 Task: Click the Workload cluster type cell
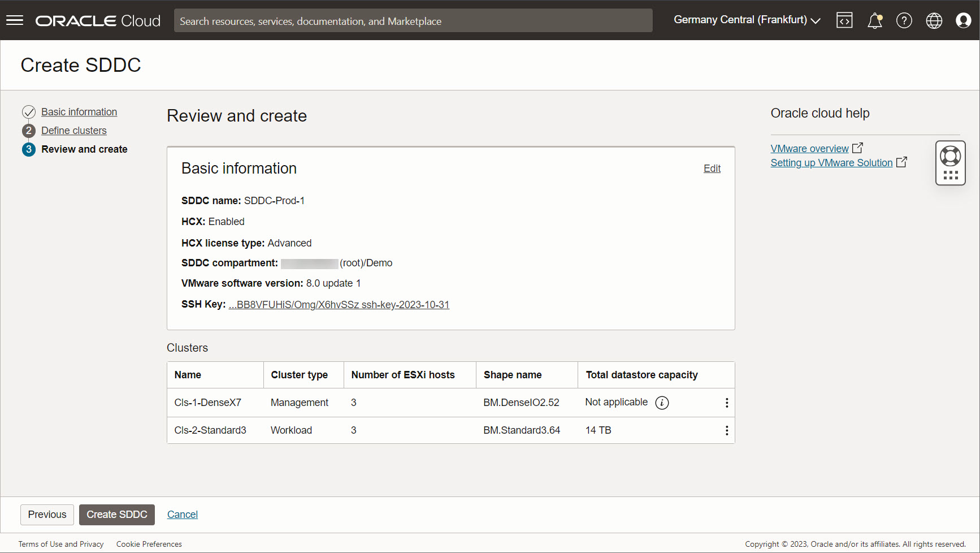pos(291,430)
